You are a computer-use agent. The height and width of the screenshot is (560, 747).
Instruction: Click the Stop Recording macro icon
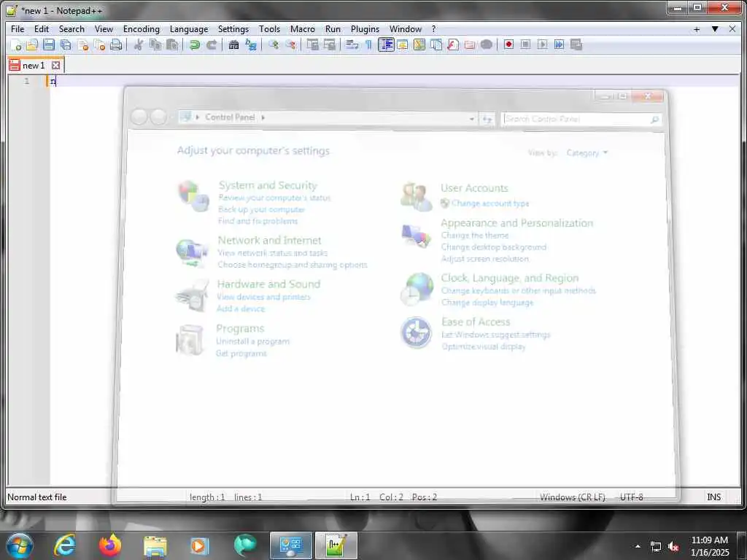tap(525, 44)
